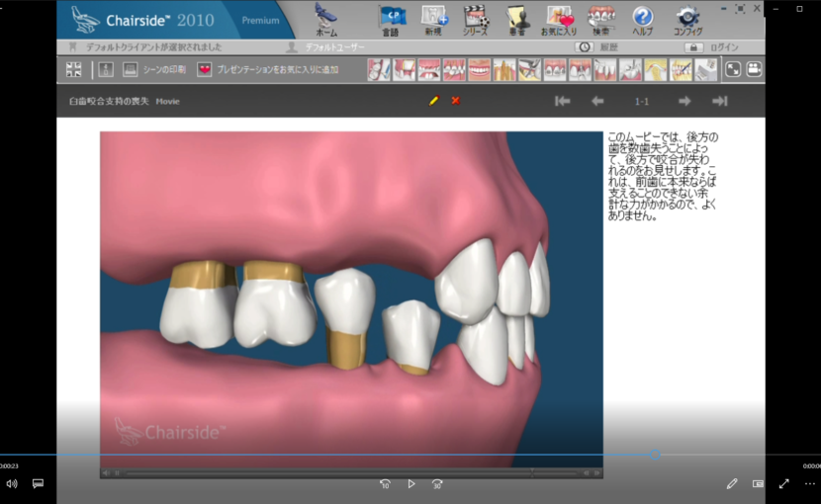The image size is (821, 504).
Task: Click the 臼歯咬合支持の喪失 presentation title
Action: [x=109, y=101]
